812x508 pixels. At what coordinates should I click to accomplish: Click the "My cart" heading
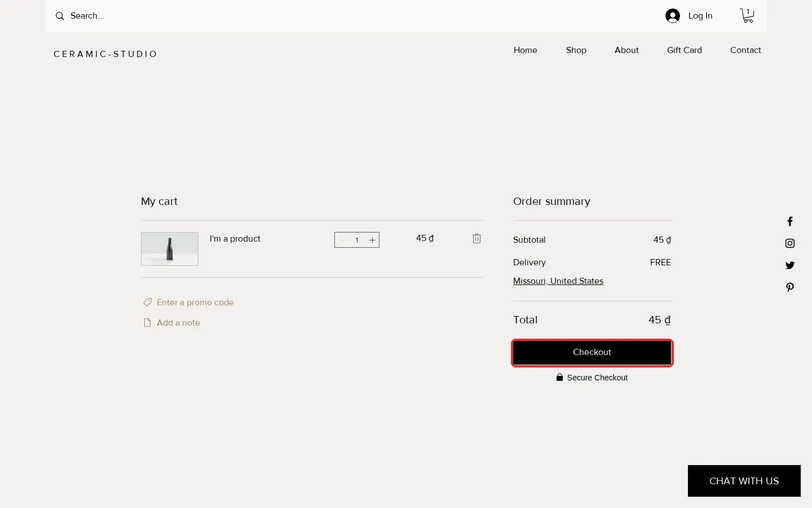point(159,202)
